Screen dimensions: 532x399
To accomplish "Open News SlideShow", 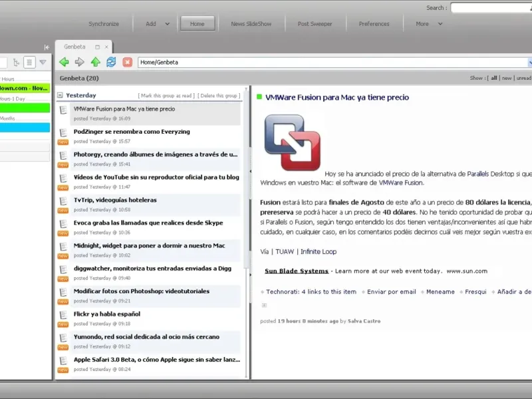I will (251, 24).
